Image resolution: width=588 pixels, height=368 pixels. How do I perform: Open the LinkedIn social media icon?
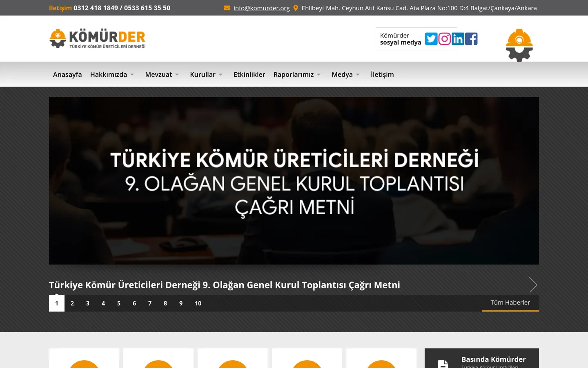[458, 39]
